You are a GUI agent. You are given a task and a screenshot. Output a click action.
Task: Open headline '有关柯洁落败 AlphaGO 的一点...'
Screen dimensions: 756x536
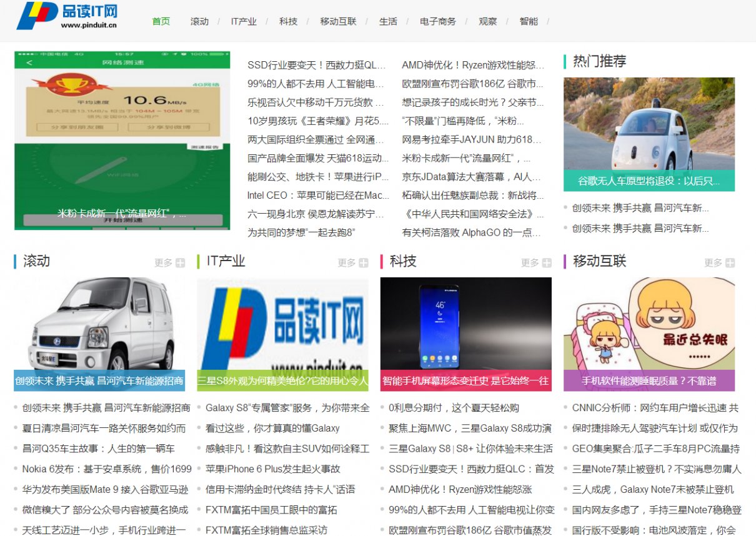coord(472,233)
